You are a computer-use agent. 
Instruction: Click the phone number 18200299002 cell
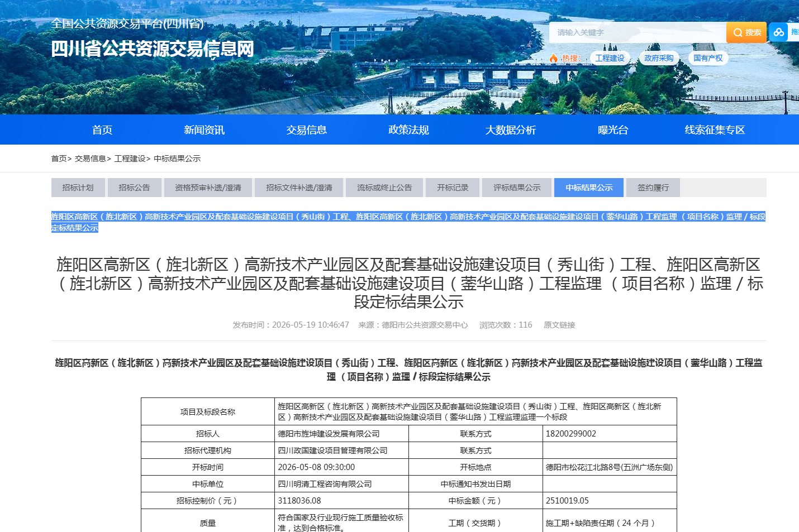point(610,434)
